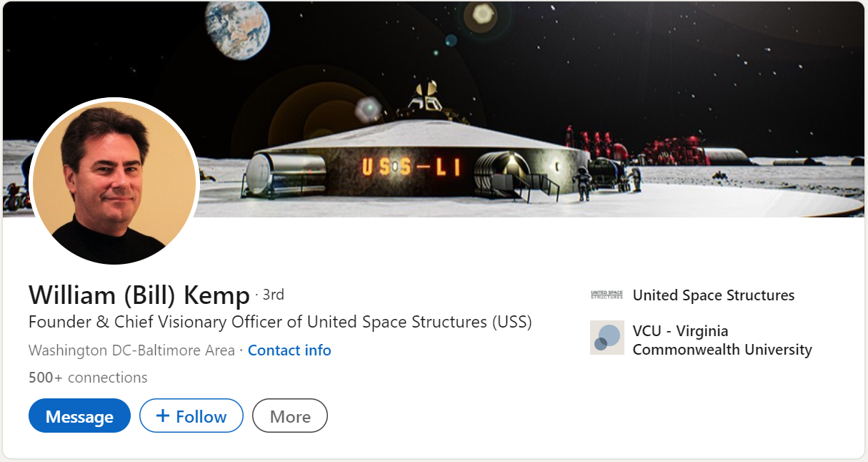Open the Contact info link
Screen dimensions: 868x462
(289, 350)
